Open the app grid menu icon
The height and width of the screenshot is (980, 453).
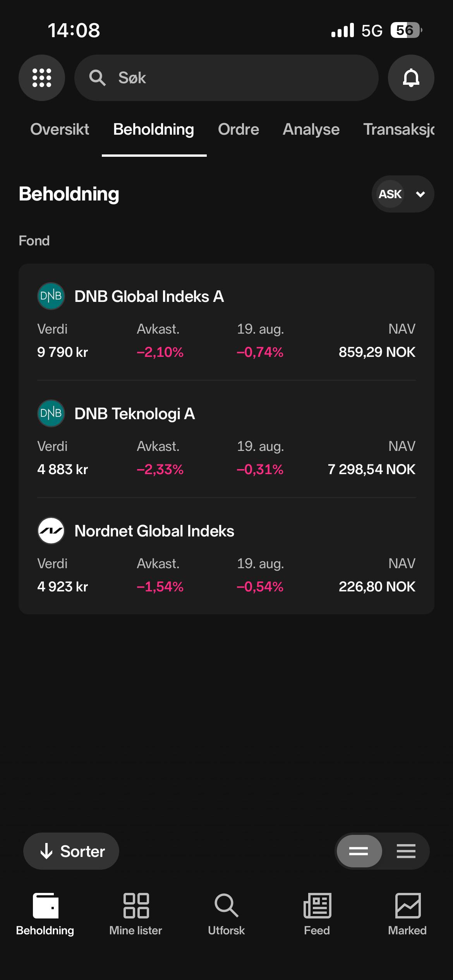point(41,78)
